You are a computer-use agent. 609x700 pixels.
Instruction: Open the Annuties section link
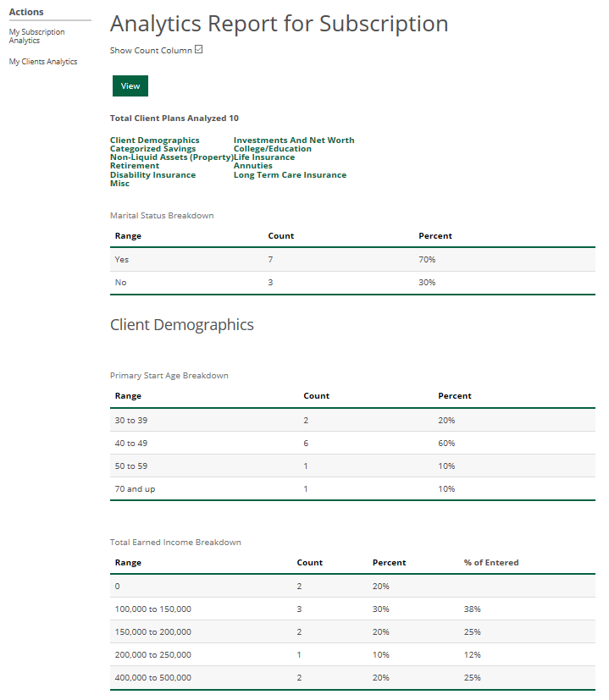253,166
